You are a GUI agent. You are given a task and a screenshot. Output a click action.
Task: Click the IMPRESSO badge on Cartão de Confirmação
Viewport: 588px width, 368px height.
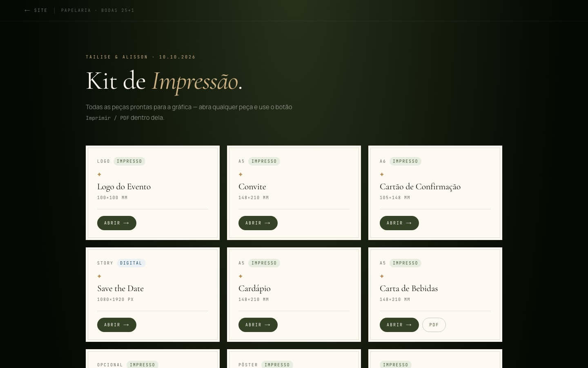[x=405, y=161]
